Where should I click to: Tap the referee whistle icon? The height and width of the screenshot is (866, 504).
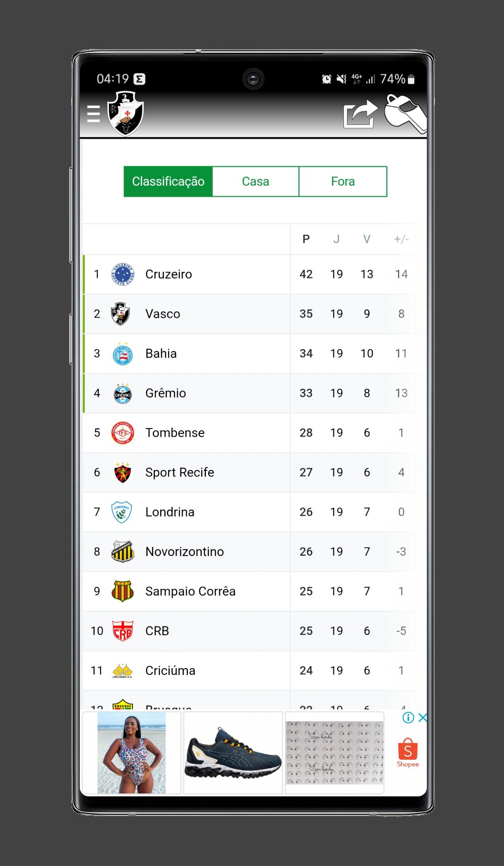pyautogui.click(x=405, y=113)
